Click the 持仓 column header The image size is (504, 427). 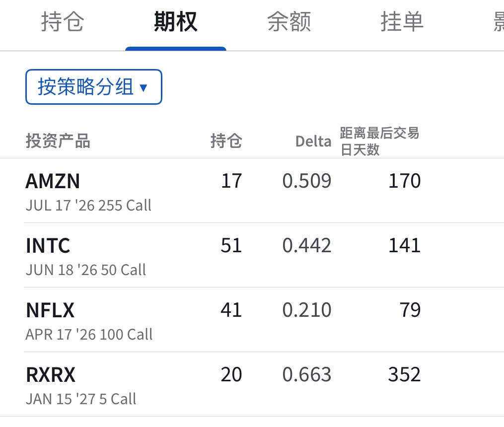coord(226,142)
